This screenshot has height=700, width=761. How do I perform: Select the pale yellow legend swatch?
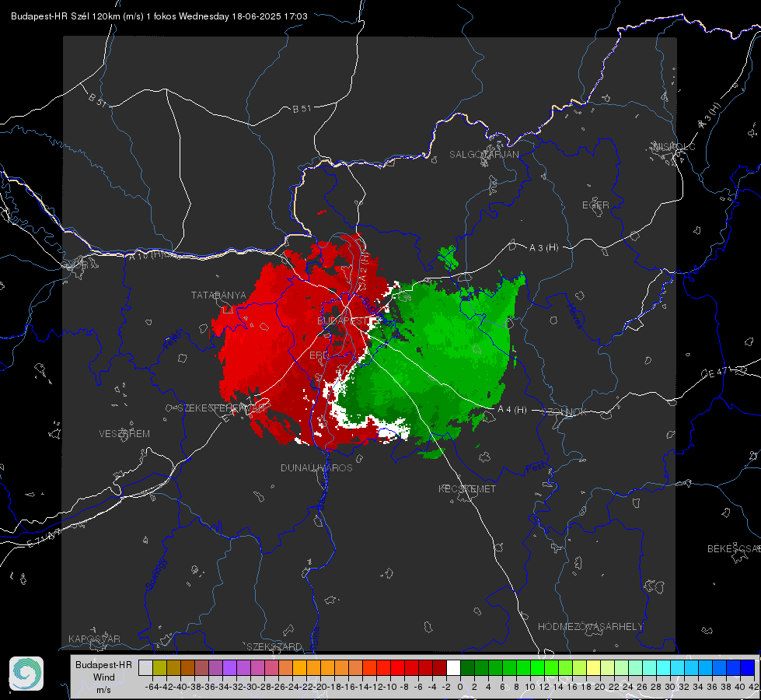[593, 667]
